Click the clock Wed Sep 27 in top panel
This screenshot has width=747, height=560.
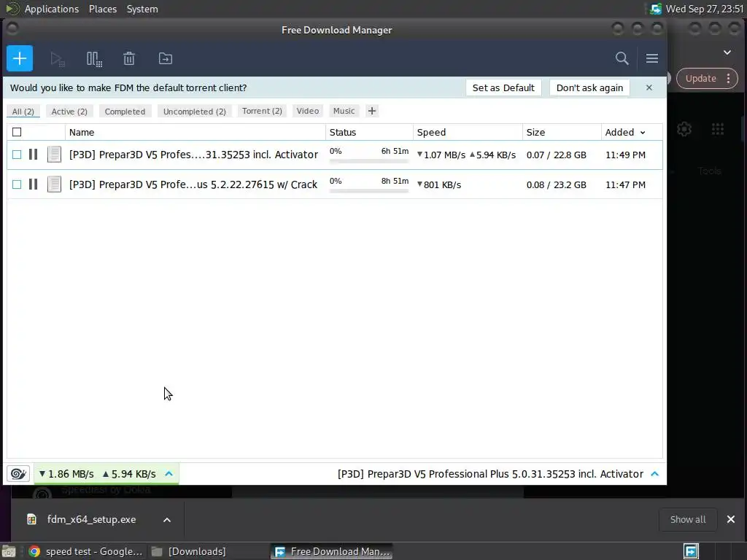tap(705, 9)
